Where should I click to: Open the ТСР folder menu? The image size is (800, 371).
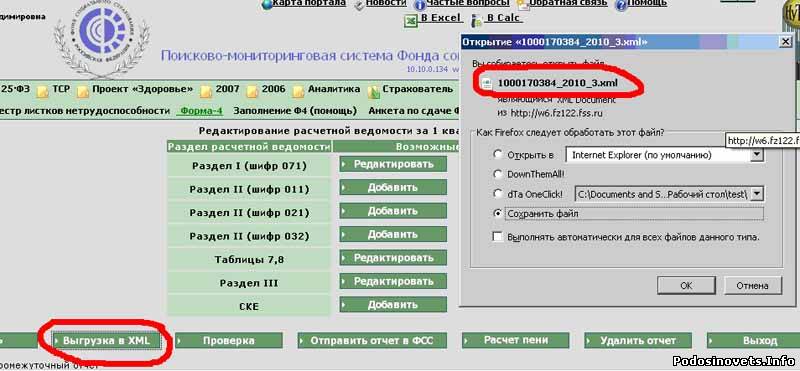pos(61,89)
